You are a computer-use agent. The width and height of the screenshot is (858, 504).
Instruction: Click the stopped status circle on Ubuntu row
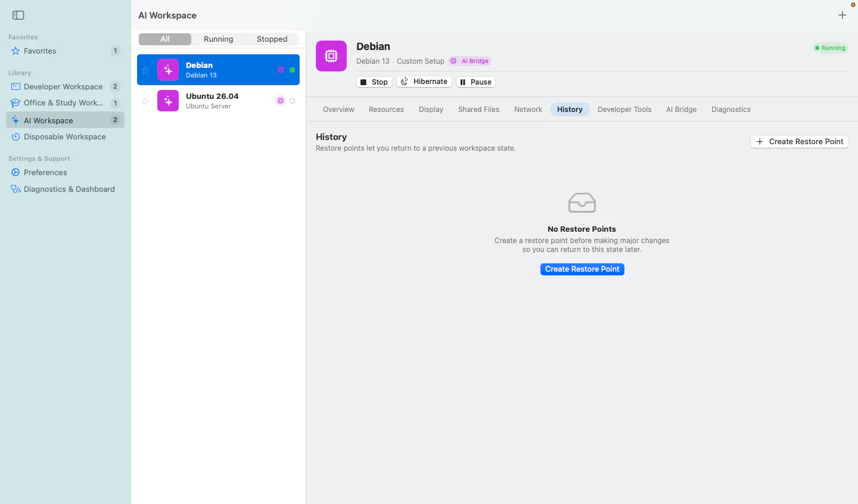pyautogui.click(x=293, y=101)
